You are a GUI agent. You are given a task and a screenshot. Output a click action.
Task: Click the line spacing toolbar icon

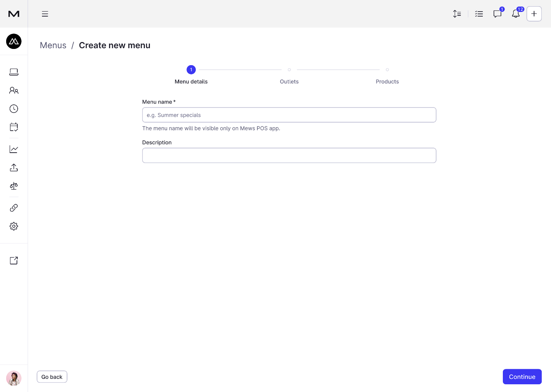pyautogui.click(x=457, y=14)
